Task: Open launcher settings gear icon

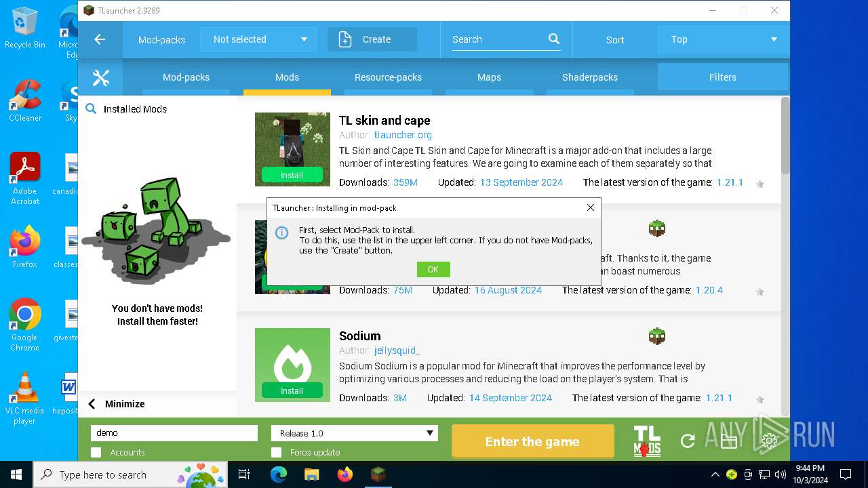Action: click(769, 441)
